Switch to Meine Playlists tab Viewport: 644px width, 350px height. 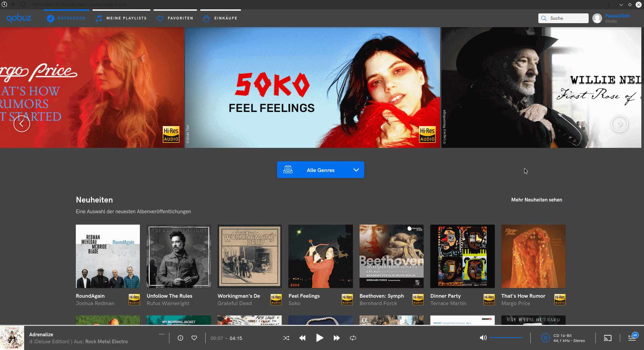point(121,18)
